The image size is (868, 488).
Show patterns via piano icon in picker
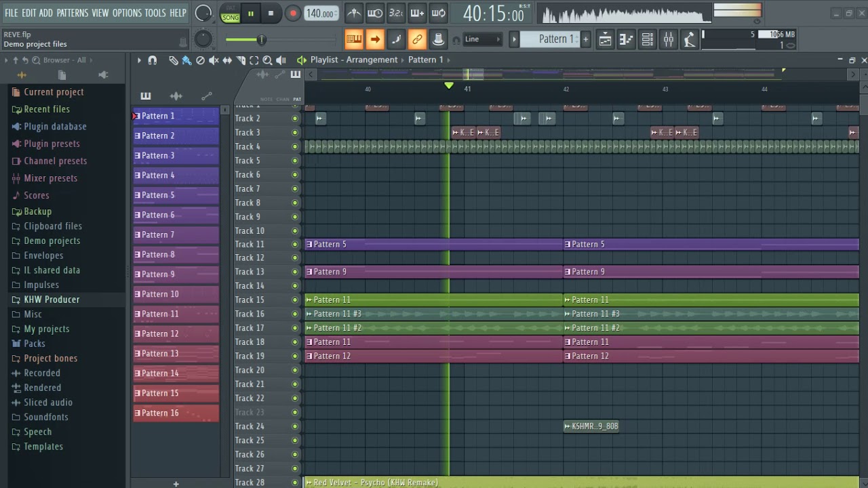tap(146, 96)
